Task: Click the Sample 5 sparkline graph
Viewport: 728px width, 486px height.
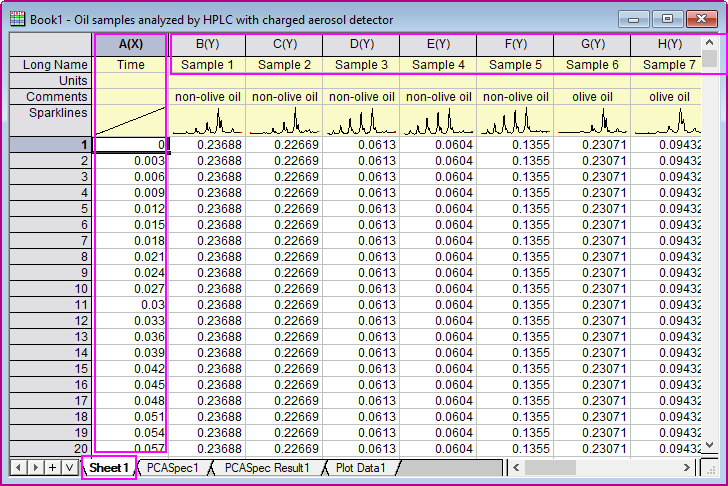Action: 515,120
